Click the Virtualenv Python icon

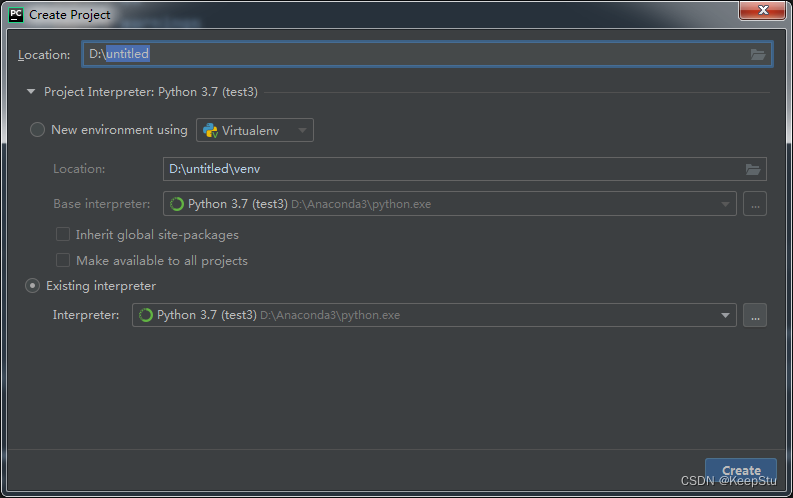[x=210, y=130]
